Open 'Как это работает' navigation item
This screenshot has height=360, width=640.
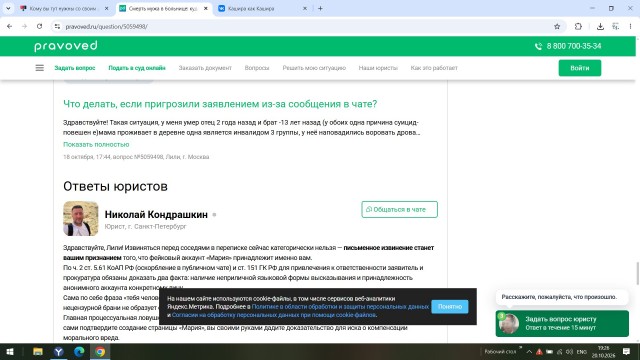tap(434, 68)
